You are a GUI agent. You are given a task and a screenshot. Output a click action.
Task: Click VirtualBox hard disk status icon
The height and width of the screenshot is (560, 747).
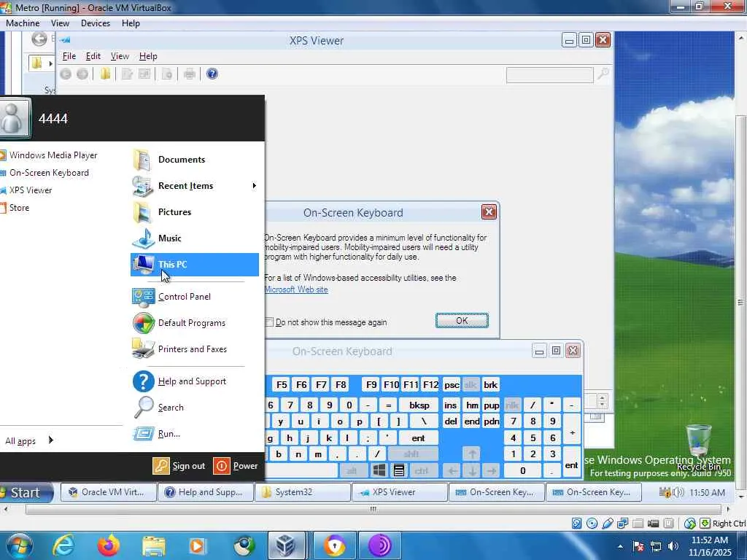[x=576, y=524]
